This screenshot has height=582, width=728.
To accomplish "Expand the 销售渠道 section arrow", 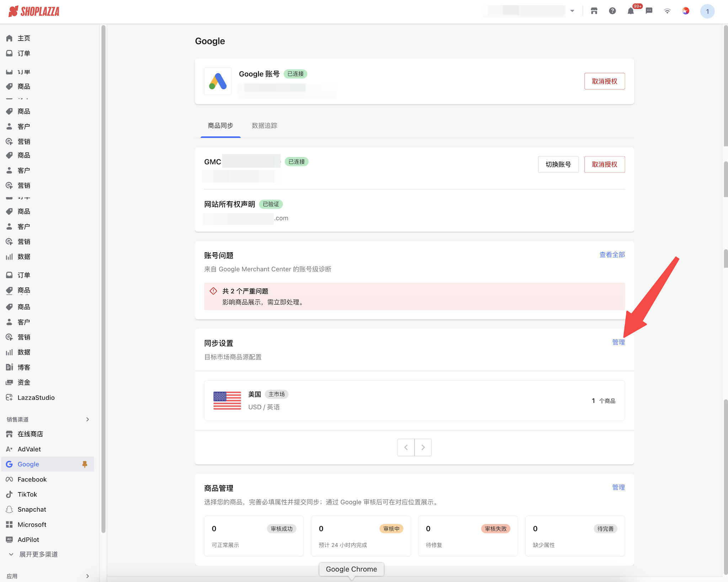I will [87, 419].
